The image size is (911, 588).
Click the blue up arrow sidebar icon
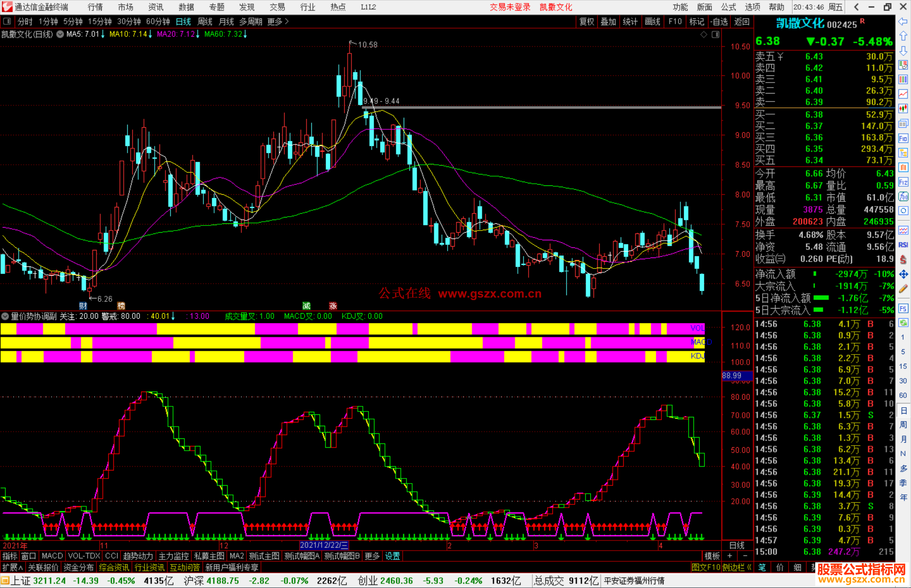pos(903,36)
